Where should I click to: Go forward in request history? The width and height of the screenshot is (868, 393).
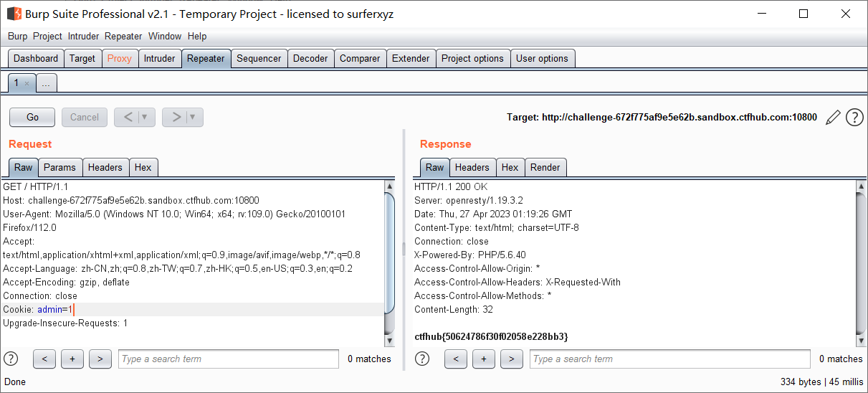(174, 117)
